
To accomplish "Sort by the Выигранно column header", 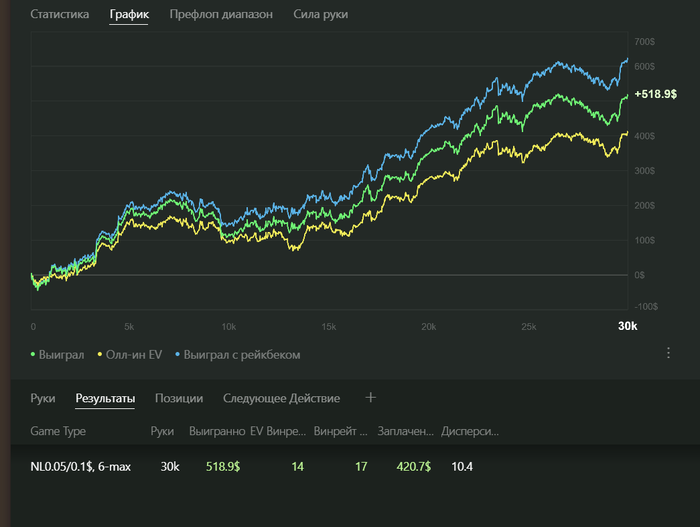I will click(x=217, y=431).
